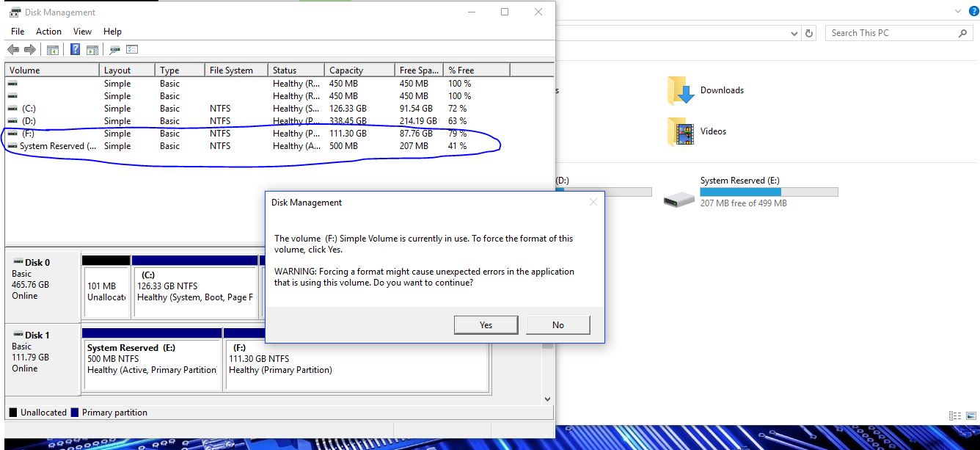This screenshot has width=980, height=450.
Task: Click the Connect/Refresh disk toolbar icon
Action: [114, 50]
